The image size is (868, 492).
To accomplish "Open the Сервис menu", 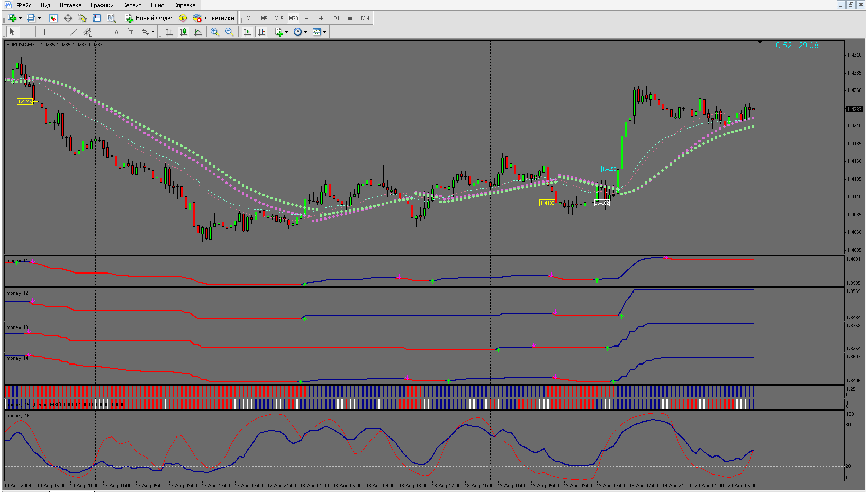I will (132, 5).
